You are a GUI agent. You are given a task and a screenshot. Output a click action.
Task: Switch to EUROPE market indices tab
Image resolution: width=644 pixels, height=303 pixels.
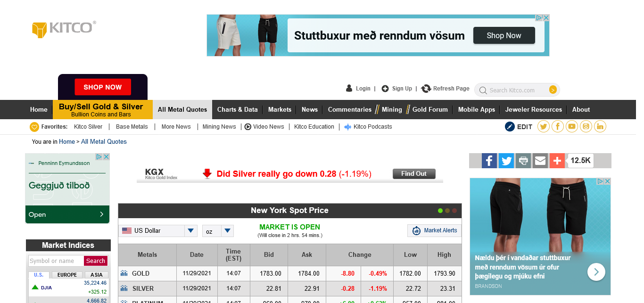[67, 275]
